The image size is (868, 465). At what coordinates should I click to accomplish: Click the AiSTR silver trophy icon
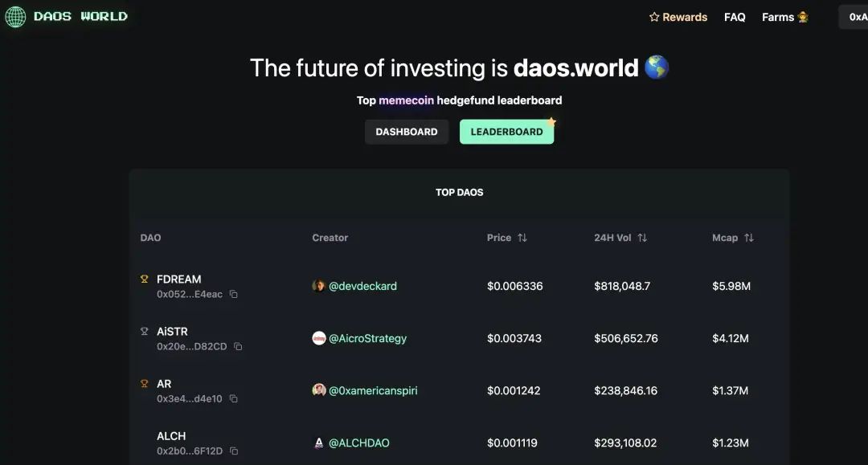pyautogui.click(x=145, y=331)
